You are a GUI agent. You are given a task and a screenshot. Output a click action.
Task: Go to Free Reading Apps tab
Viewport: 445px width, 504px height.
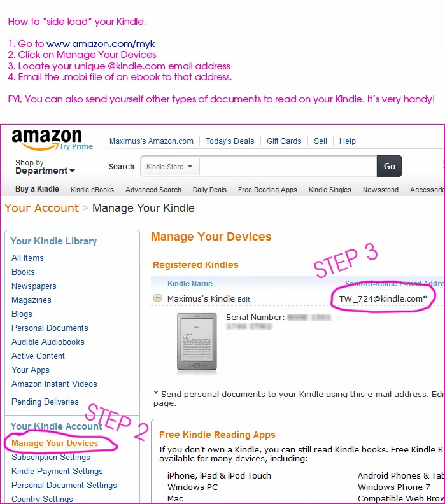click(267, 190)
